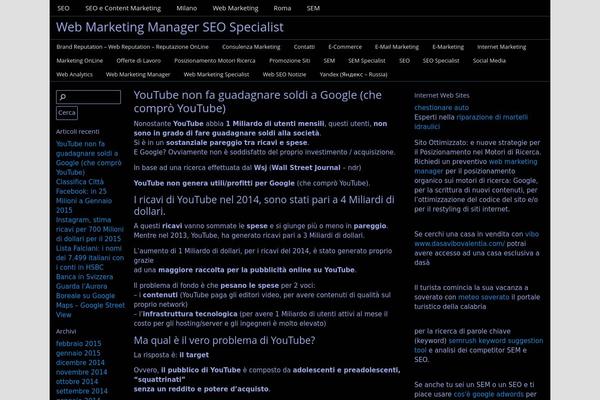The height and width of the screenshot is (400, 600).
Task: Select Milano in the top menu
Action: (187, 8)
